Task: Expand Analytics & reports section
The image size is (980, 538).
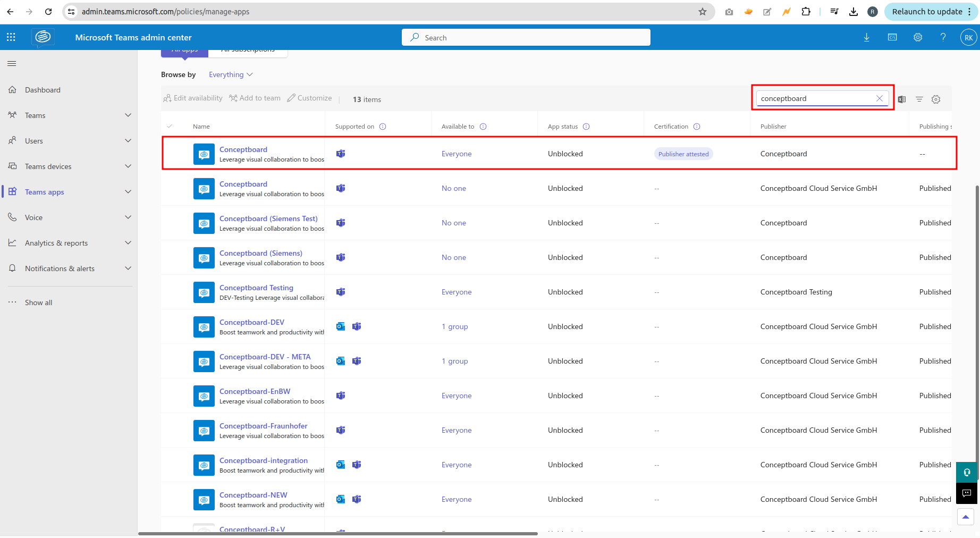Action: pos(128,243)
